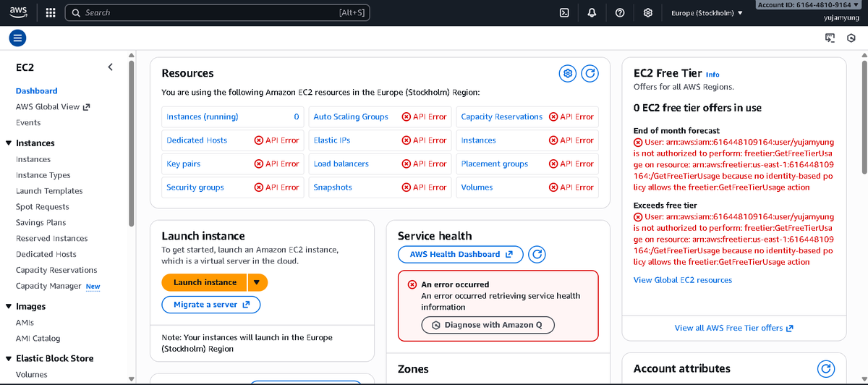Collapse the Images section in sidebar
The width and height of the screenshot is (868, 385).
(x=9, y=307)
